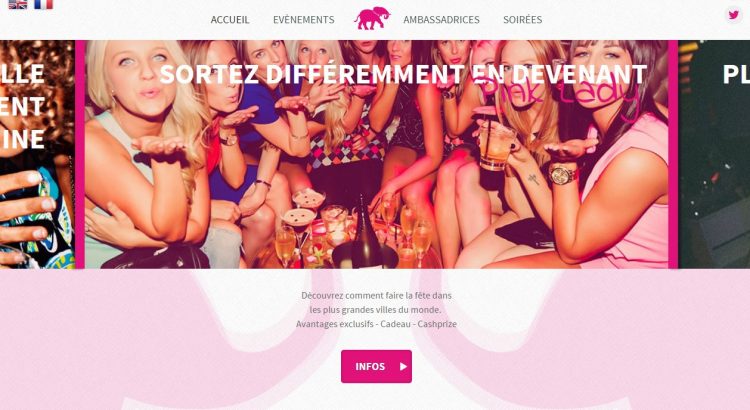The image size is (750, 410).
Task: Select the French flag language icon
Action: (44, 4)
